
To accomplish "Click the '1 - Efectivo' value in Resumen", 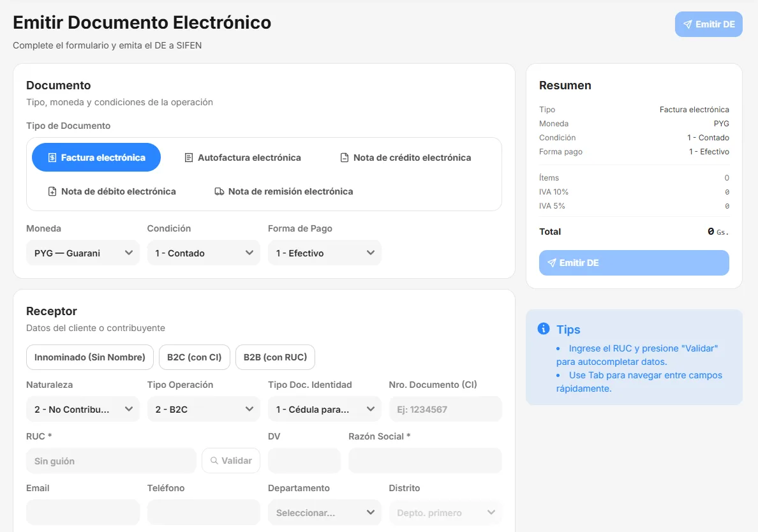I will tap(709, 152).
